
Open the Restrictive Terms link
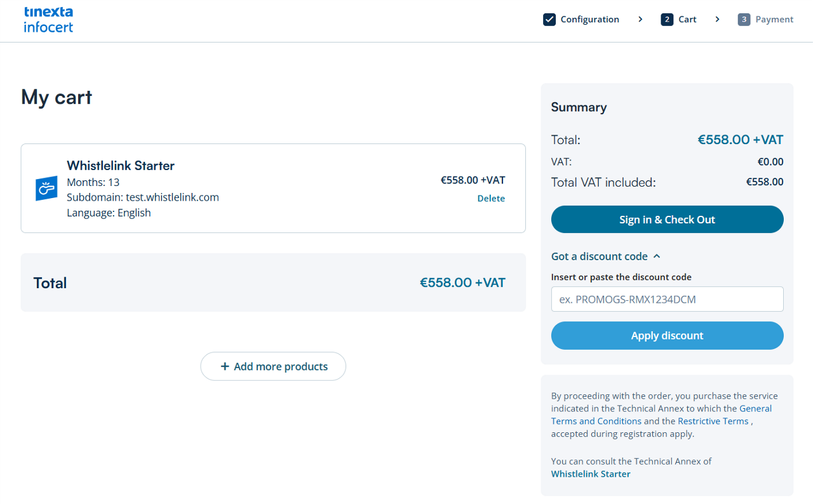pos(713,421)
